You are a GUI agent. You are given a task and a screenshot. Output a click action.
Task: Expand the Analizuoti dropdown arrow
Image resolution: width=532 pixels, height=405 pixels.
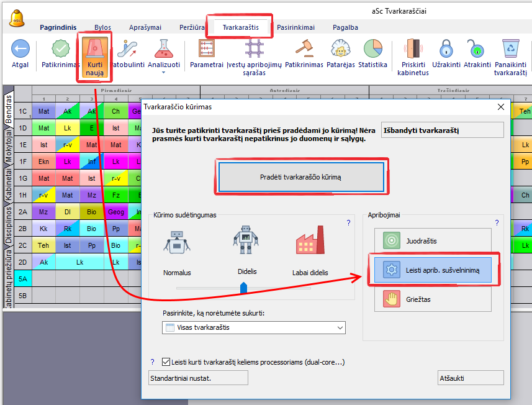coord(164,73)
